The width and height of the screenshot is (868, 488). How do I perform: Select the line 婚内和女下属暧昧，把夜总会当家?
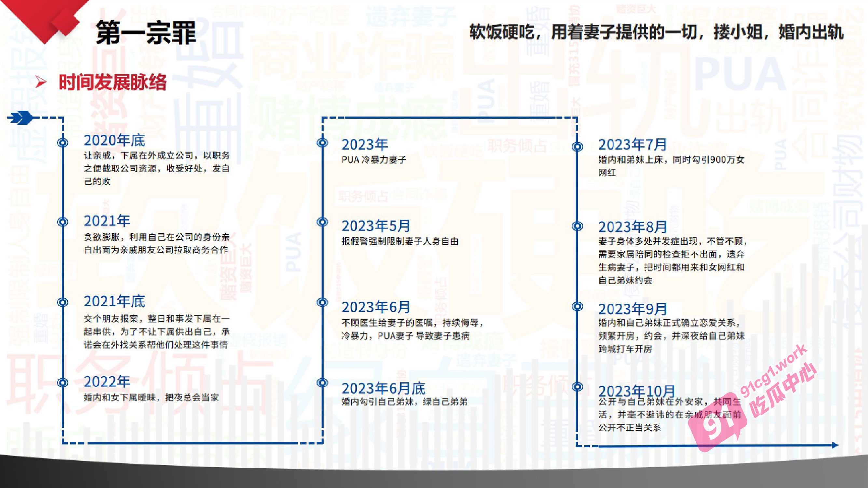151,398
